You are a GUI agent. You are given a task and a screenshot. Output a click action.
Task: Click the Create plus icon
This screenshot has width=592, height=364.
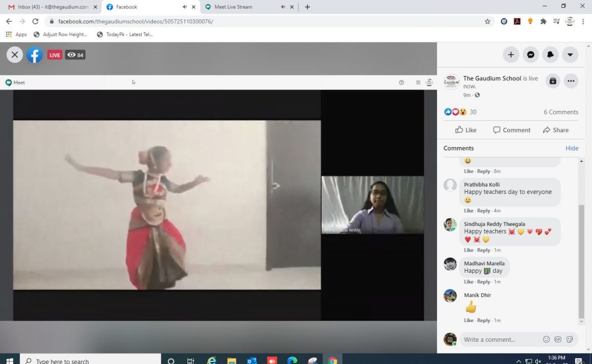click(x=511, y=55)
